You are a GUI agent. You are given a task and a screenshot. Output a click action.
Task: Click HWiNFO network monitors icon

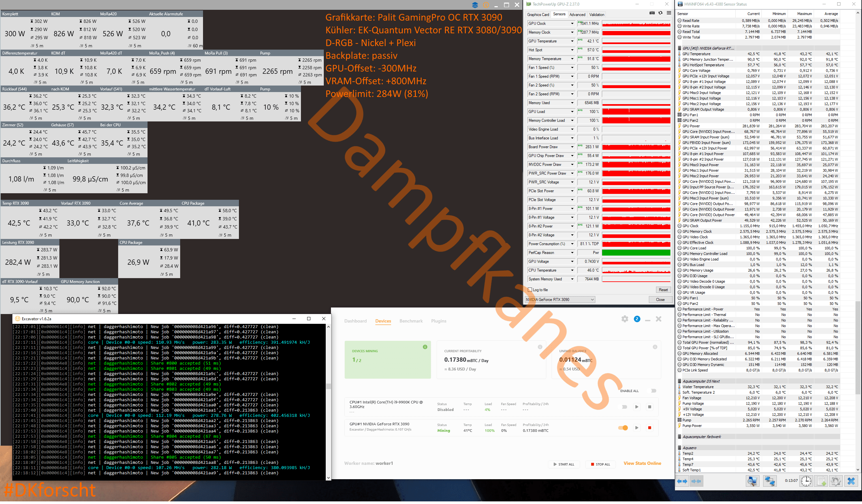pos(770,481)
